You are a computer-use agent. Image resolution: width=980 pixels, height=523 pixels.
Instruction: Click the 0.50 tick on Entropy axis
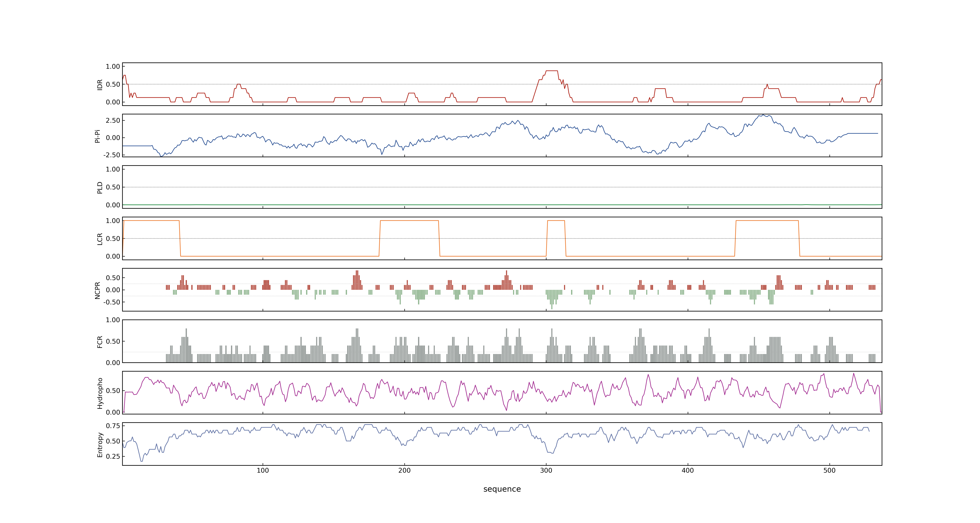pyautogui.click(x=113, y=441)
